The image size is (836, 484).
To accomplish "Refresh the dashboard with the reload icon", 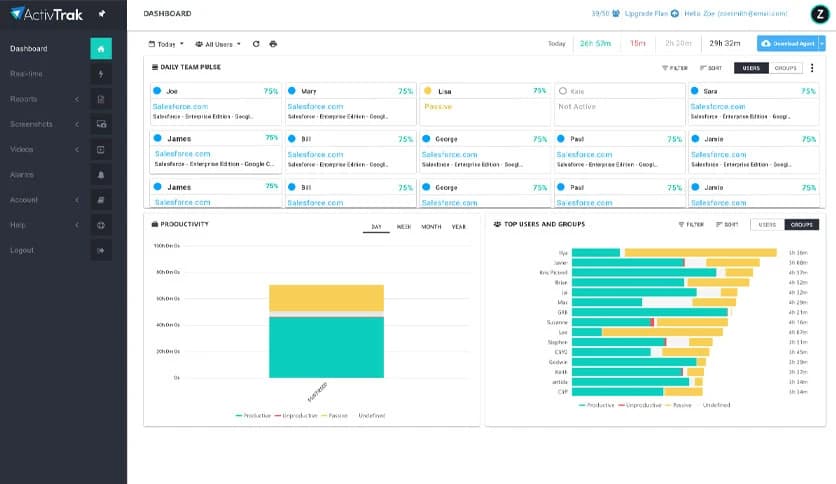I will coord(256,44).
